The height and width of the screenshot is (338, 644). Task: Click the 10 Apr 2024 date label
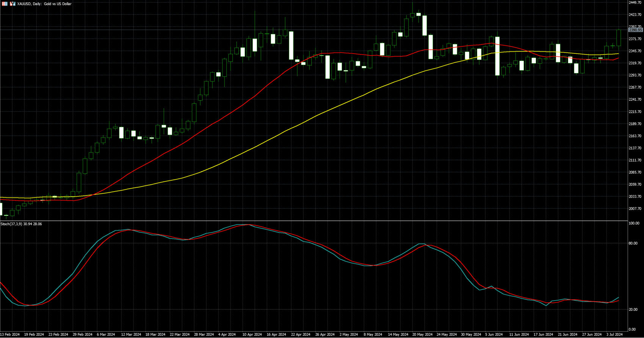coord(252,335)
